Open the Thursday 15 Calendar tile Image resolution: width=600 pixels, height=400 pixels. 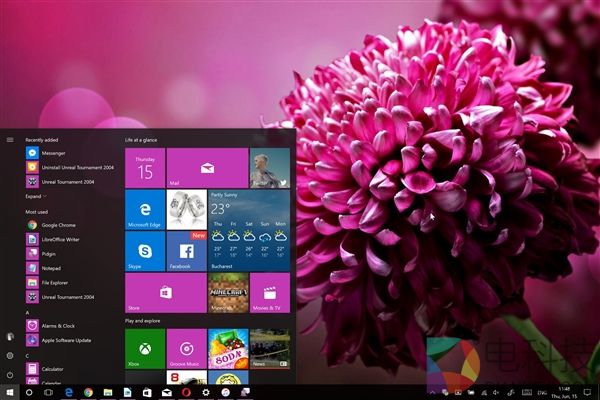(145, 168)
